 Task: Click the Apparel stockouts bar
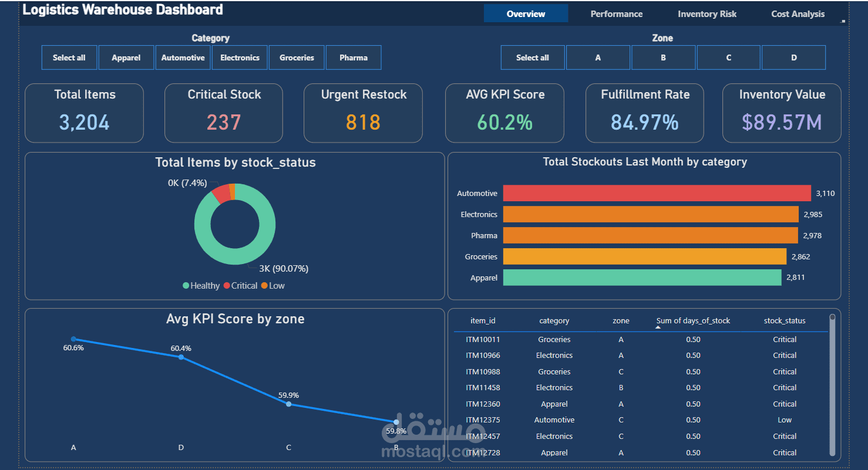tap(642, 278)
